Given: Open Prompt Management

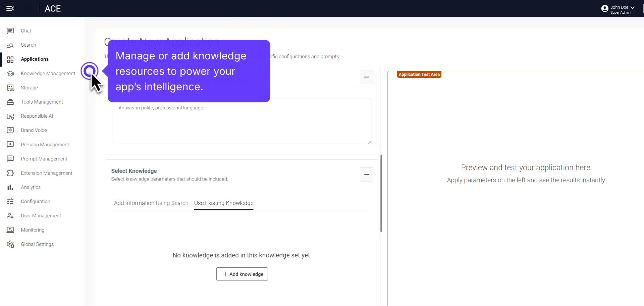Looking at the screenshot, I should (x=44, y=158).
